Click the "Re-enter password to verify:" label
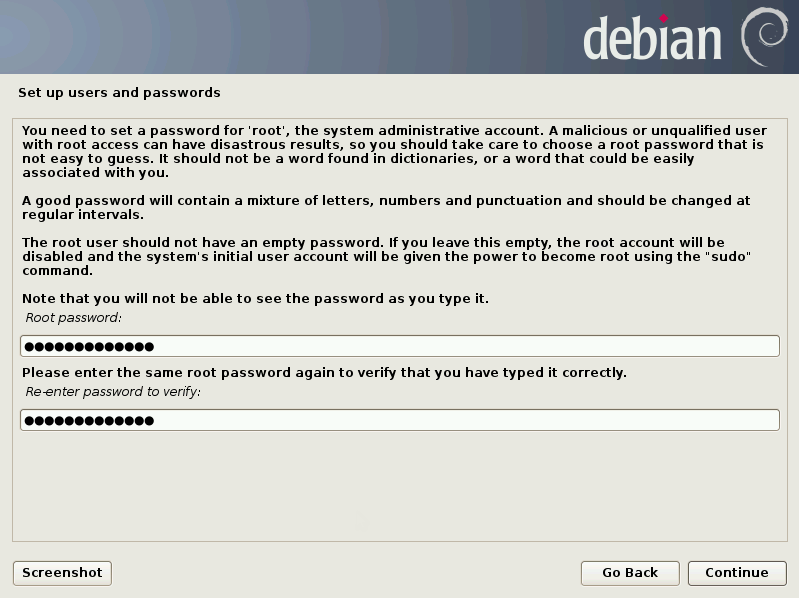The height and width of the screenshot is (598, 799). tap(113, 392)
